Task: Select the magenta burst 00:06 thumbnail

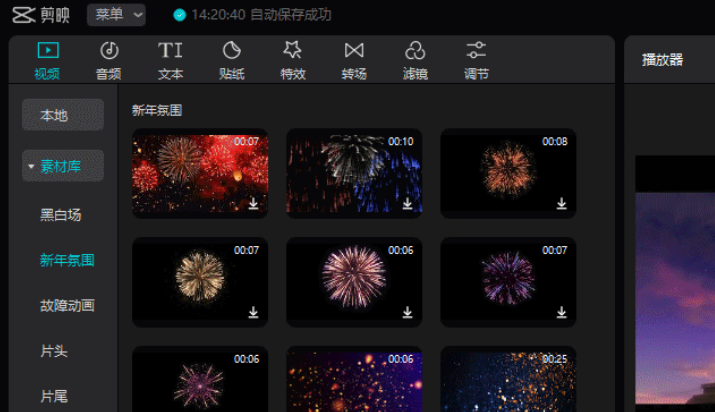Action: pyautogui.click(x=200, y=379)
